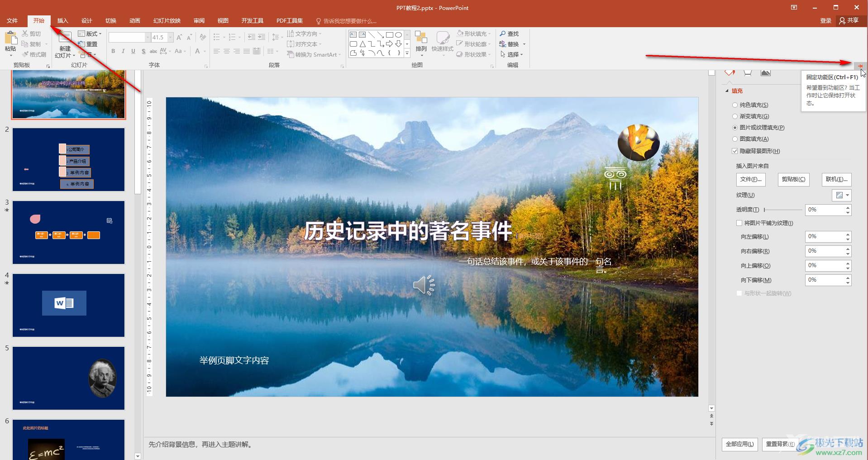The image size is (868, 460).
Task: Decrease list indent level icon
Action: pyautogui.click(x=252, y=37)
